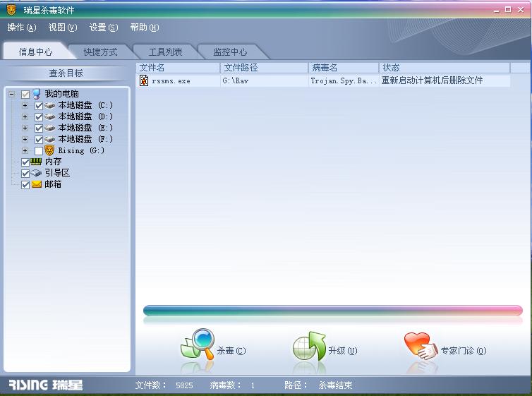Screen dimensions: 532x396
Task: Click the infected file icon of rssms.exe
Action: (x=144, y=80)
